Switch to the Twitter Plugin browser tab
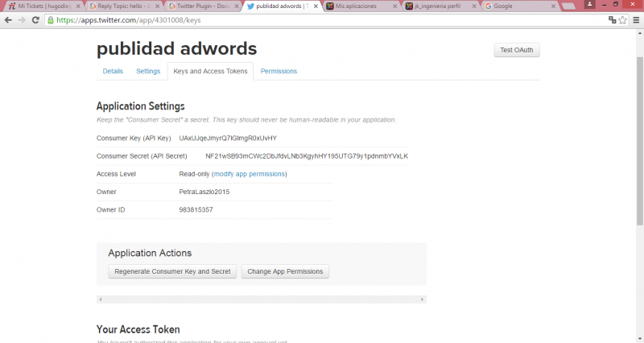Viewport: 644px width, 343px height. click(203, 6)
